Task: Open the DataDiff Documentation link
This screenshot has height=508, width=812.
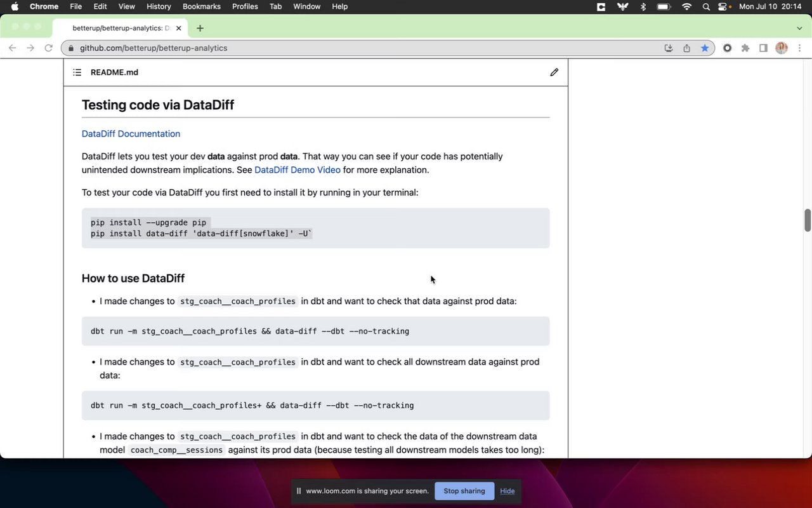Action: pyautogui.click(x=131, y=134)
